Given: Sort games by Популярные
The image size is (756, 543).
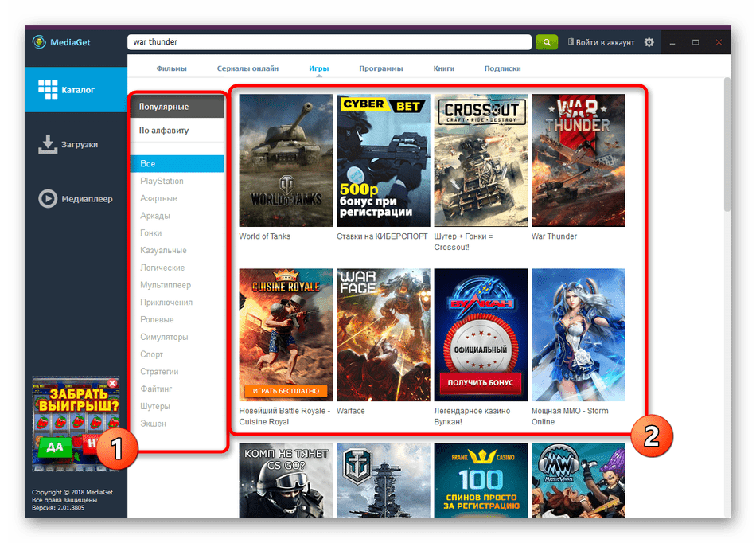Looking at the screenshot, I should 177,107.
